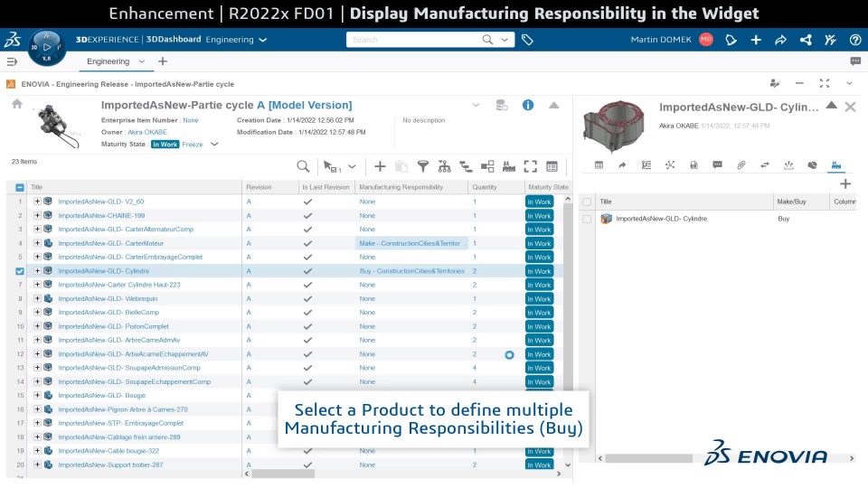This screenshot has width=868, height=488.
Task: Switch to the Engineering tab
Action: pos(108,61)
